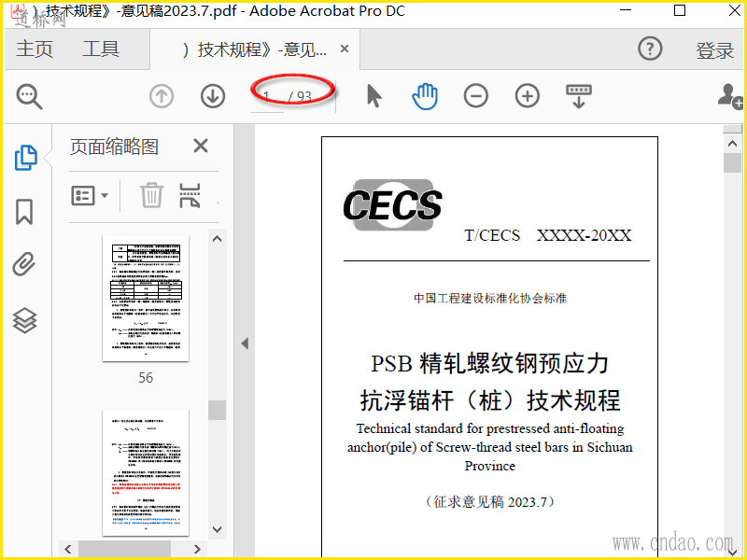Click the 中国工程建设标准化协会标准 text

tap(490, 298)
